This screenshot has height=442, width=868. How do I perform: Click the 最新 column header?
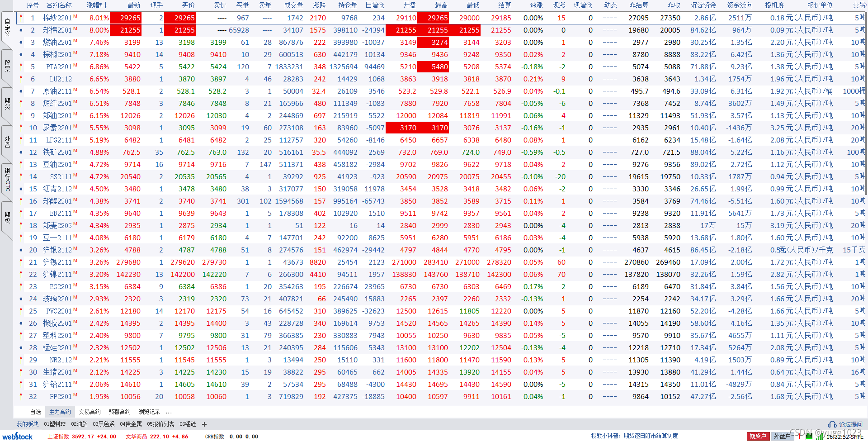134,5
